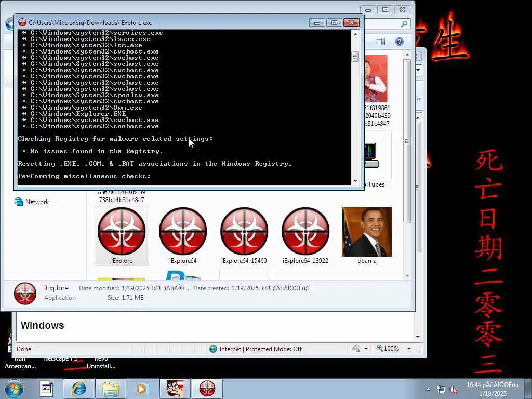Click the iExplore details pane icon

[25, 294]
